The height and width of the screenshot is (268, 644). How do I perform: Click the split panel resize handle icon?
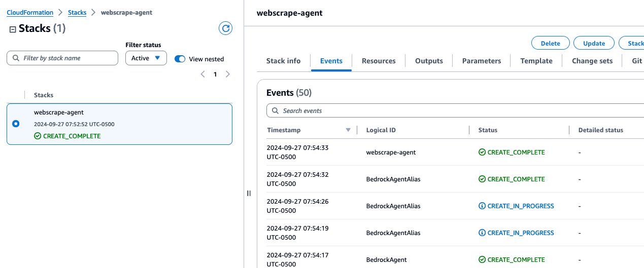point(249,193)
